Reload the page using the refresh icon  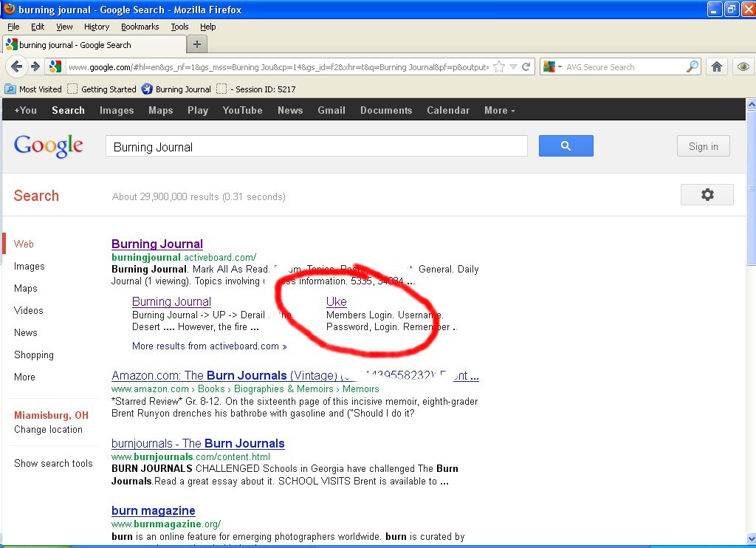click(526, 66)
